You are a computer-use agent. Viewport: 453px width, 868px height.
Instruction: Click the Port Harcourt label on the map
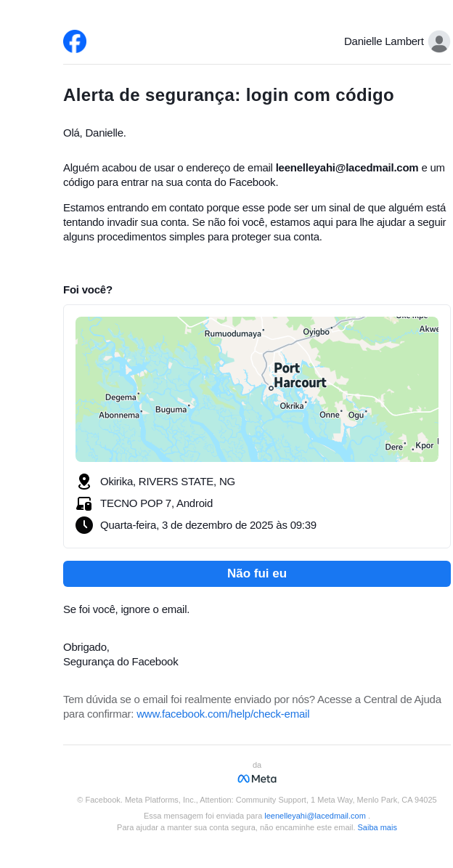299,375
